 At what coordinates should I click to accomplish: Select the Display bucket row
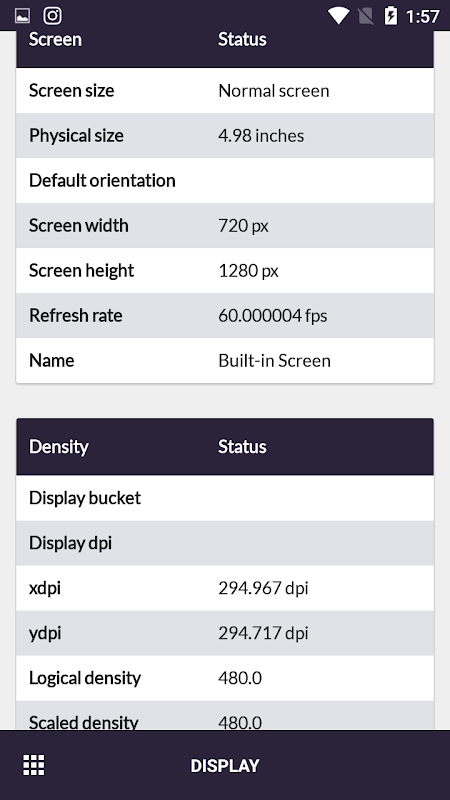point(225,498)
